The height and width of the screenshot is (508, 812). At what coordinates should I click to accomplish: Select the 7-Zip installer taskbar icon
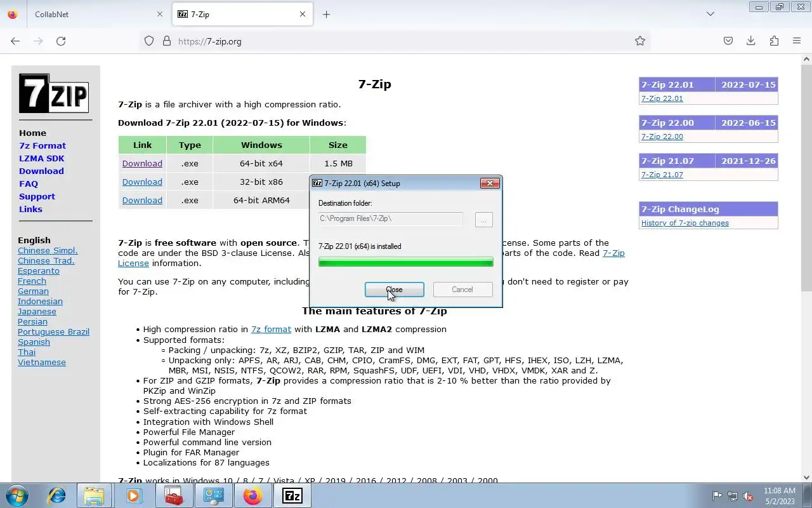coord(292,496)
